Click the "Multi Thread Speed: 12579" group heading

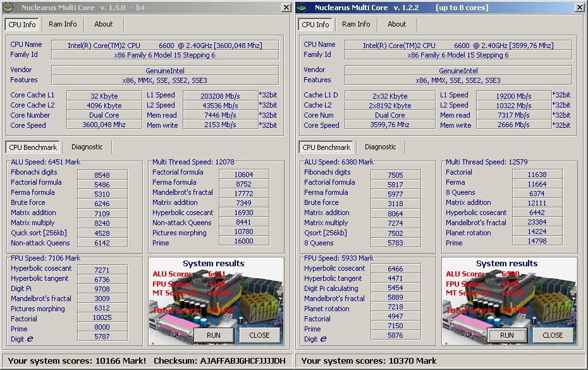point(486,162)
